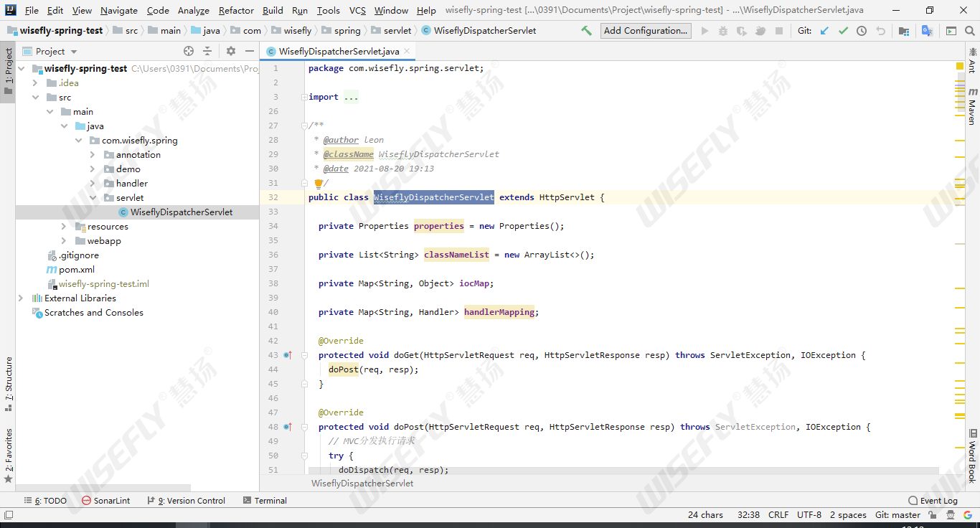Expand External Libraries node
Image resolution: width=980 pixels, height=528 pixels.
pyautogui.click(x=21, y=298)
